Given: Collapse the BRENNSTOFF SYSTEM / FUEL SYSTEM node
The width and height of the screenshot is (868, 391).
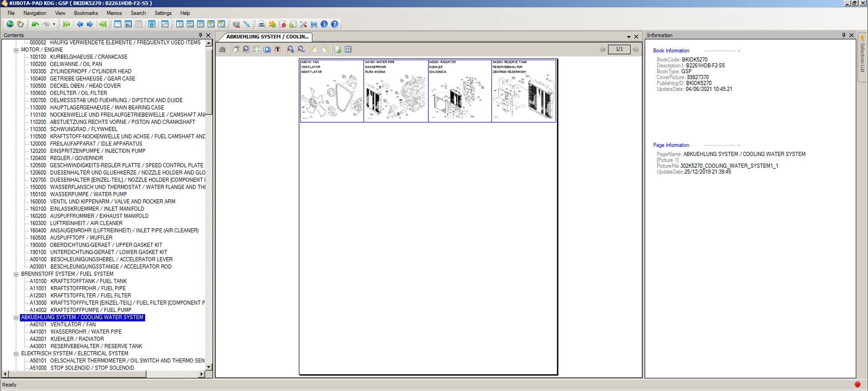Looking at the screenshot, I should tap(16, 274).
